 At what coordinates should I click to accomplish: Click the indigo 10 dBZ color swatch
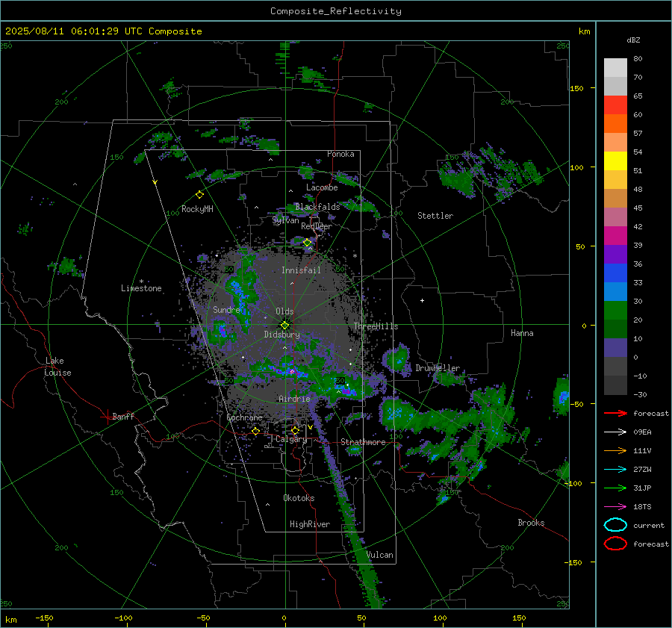[615, 348]
